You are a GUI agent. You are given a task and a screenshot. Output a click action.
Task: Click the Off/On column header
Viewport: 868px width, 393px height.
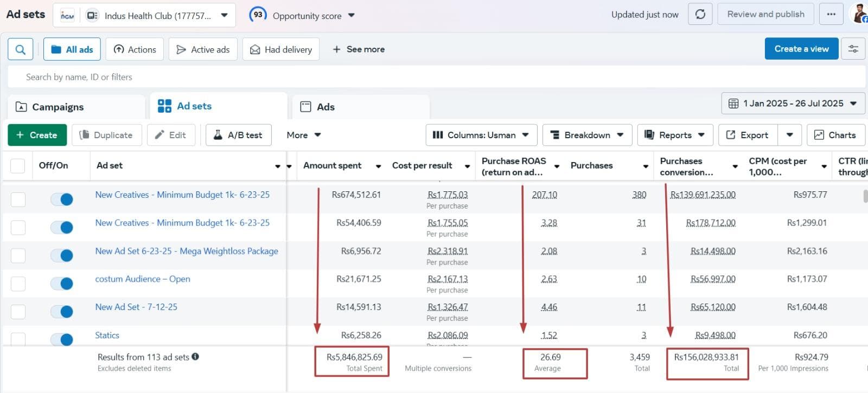tap(53, 165)
